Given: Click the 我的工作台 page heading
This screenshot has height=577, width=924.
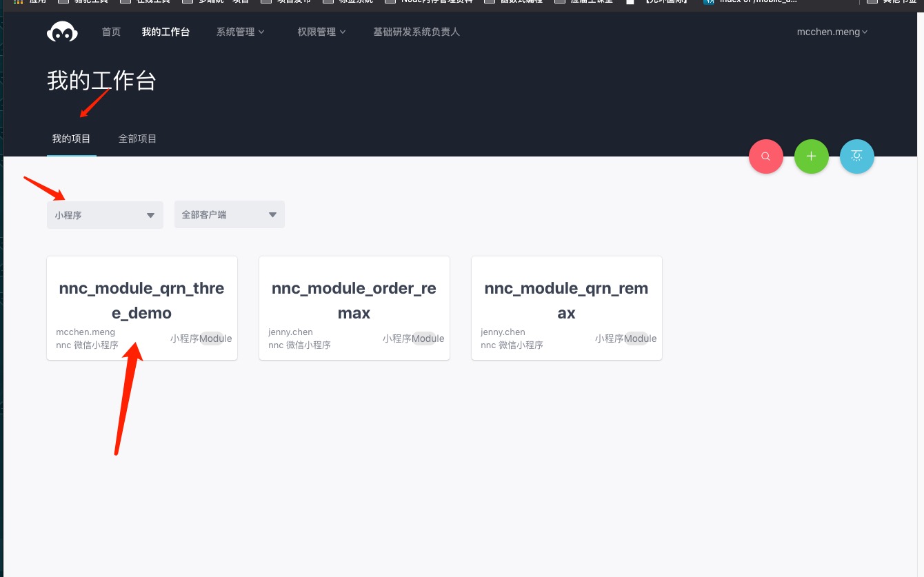Looking at the screenshot, I should coord(101,81).
